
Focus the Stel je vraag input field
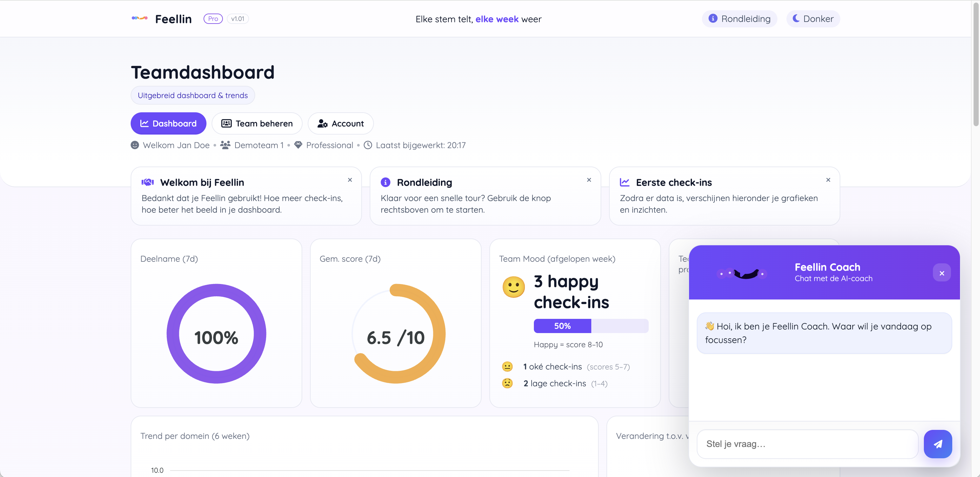click(x=807, y=444)
